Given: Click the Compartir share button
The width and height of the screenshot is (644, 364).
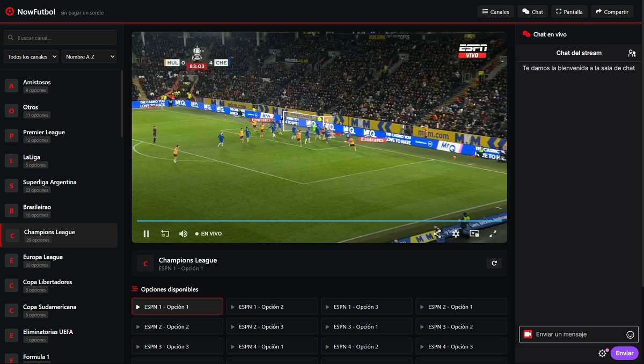Looking at the screenshot, I should click(x=612, y=11).
